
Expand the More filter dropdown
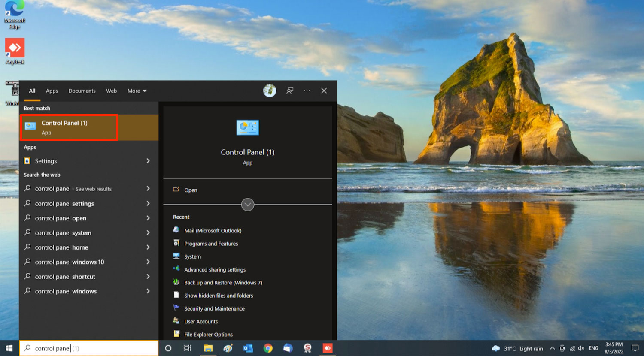point(137,91)
